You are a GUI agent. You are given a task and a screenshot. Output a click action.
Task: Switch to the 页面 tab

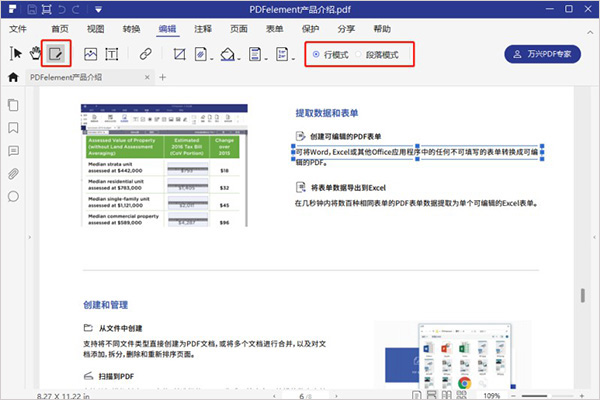239,29
